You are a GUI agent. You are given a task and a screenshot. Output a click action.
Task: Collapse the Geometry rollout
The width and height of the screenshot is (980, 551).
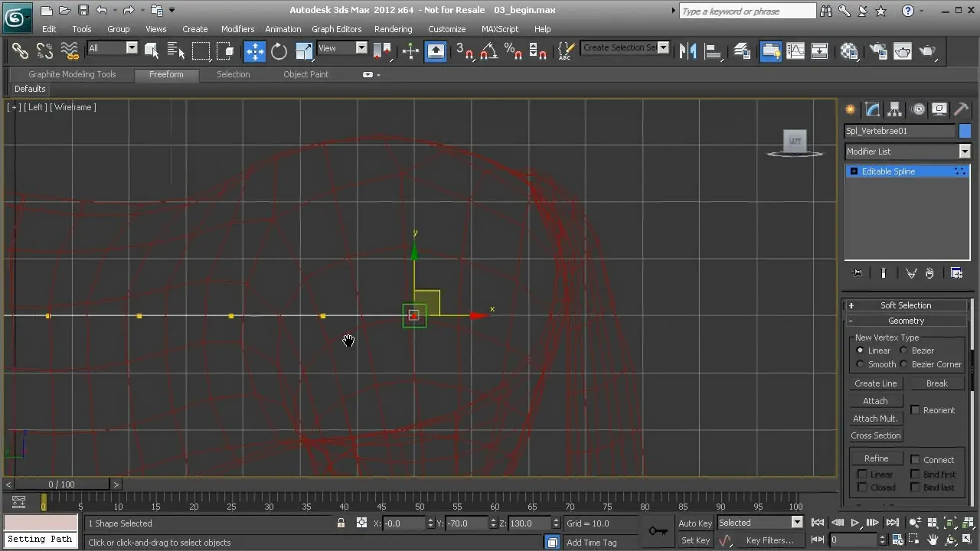pos(906,321)
